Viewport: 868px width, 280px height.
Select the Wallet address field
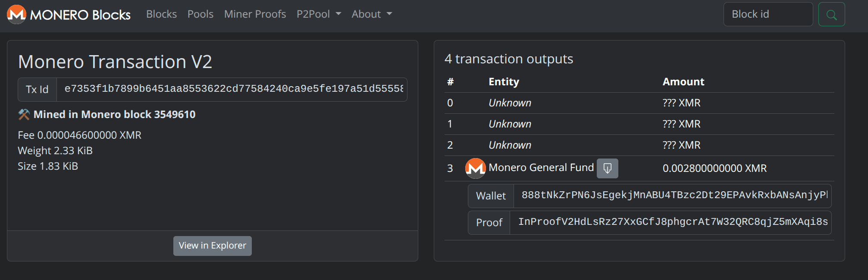pyautogui.click(x=674, y=196)
